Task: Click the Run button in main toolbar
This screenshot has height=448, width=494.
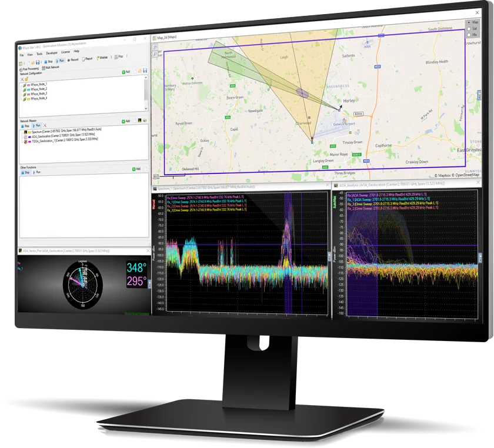Action: point(60,61)
